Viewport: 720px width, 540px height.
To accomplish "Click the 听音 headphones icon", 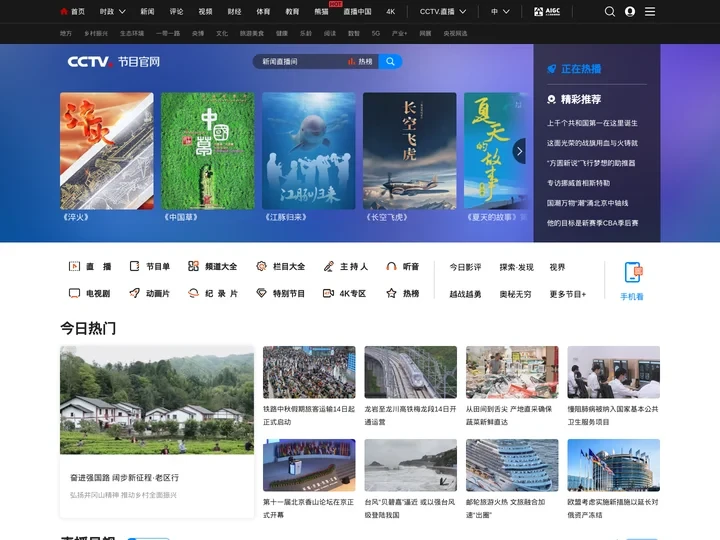I will tap(391, 266).
